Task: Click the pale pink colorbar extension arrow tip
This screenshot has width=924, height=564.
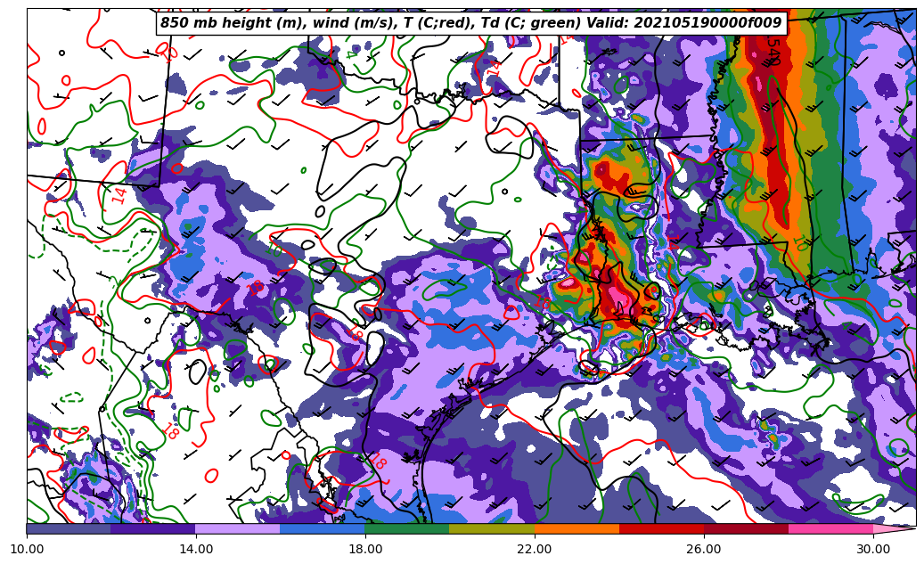Action: pyautogui.click(x=895, y=528)
